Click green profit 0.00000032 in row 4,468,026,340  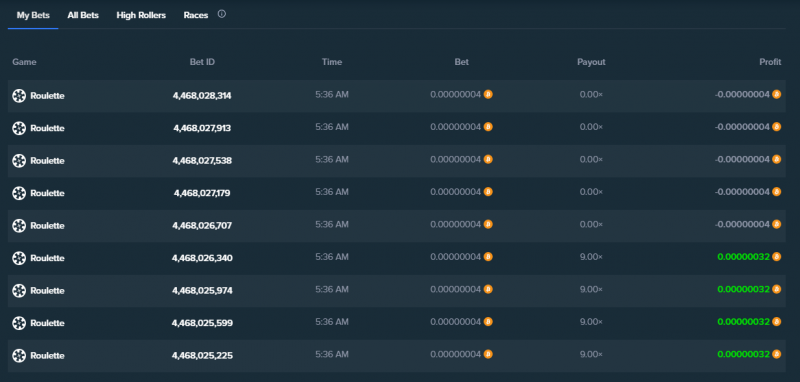click(x=743, y=257)
